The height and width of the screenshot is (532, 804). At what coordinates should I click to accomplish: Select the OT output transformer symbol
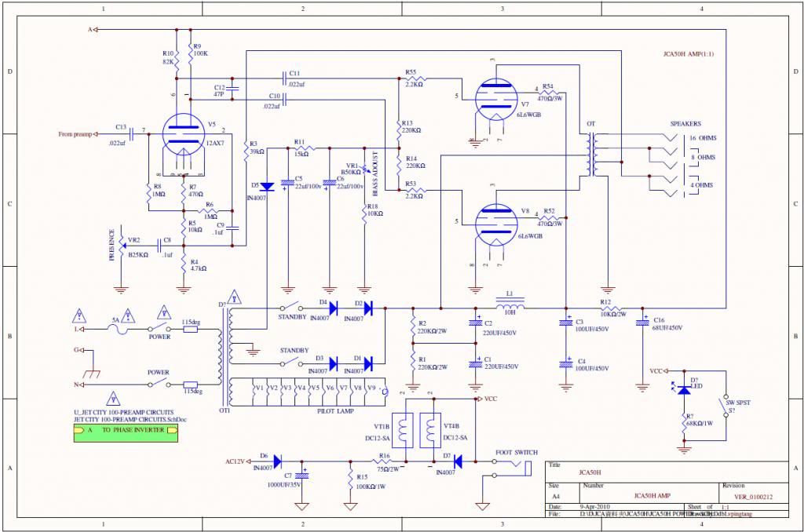tap(592, 155)
